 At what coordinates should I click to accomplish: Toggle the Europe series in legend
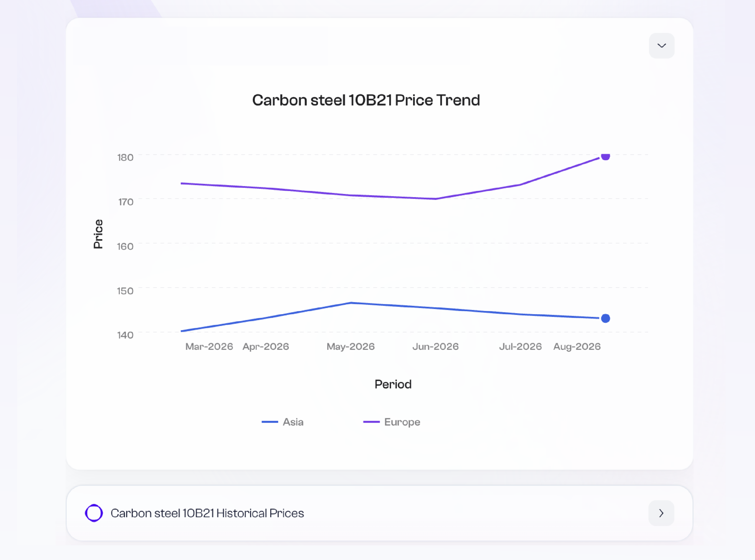coord(392,422)
